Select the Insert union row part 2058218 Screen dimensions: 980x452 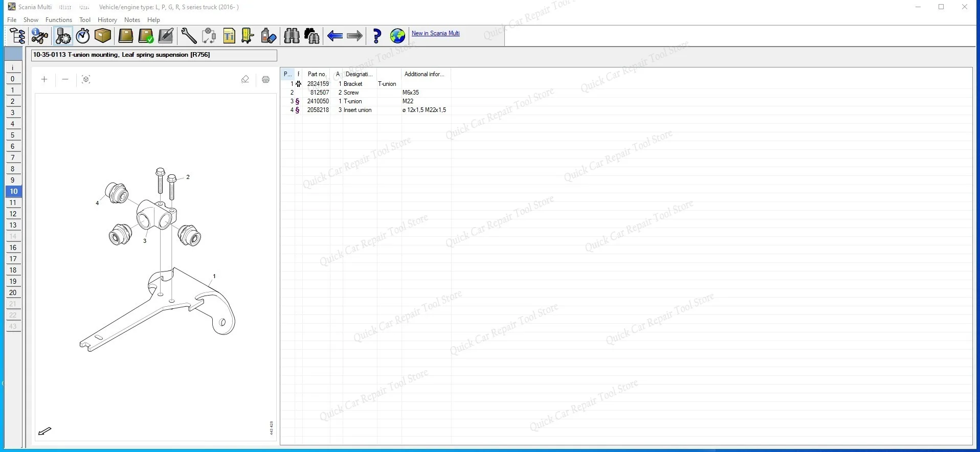point(366,110)
